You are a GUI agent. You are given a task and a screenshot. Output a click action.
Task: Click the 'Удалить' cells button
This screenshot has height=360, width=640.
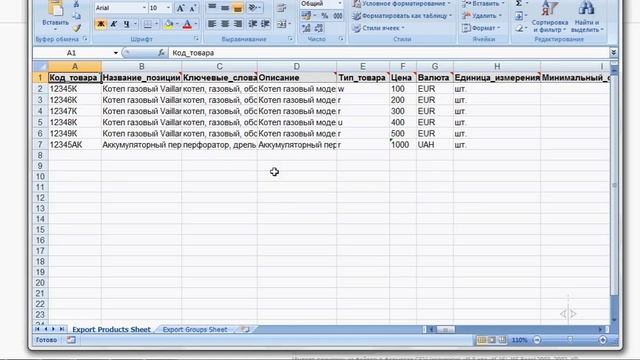click(x=482, y=16)
